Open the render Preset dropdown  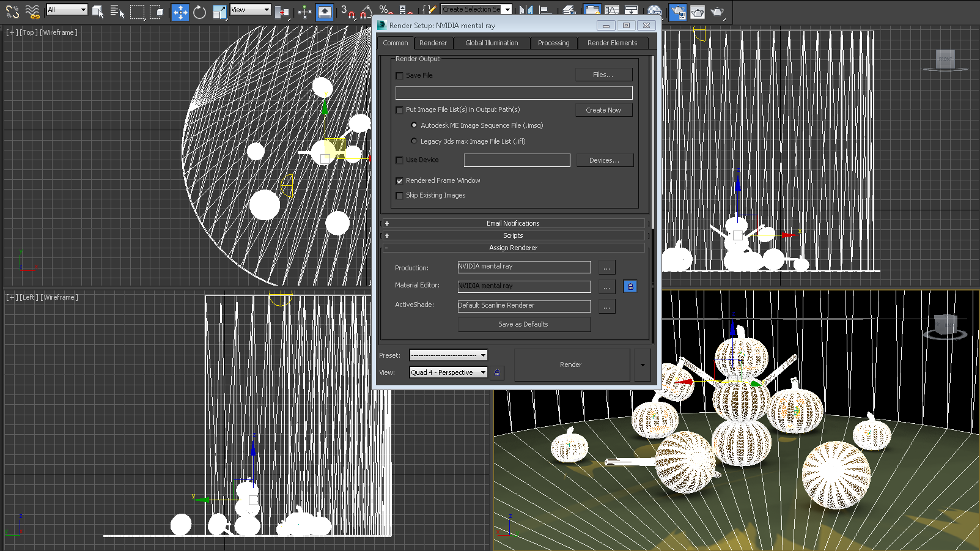point(448,355)
